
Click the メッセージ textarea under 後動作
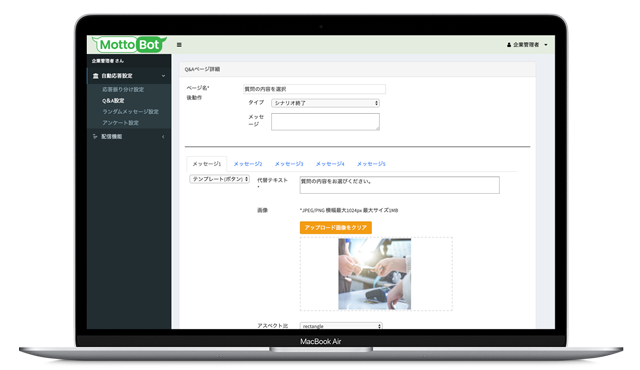(x=325, y=122)
